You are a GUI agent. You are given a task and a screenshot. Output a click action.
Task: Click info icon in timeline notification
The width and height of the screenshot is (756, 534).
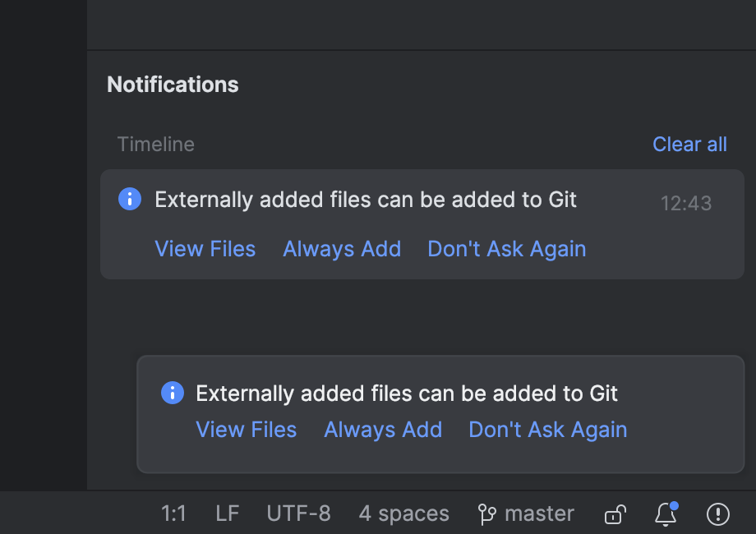130,199
